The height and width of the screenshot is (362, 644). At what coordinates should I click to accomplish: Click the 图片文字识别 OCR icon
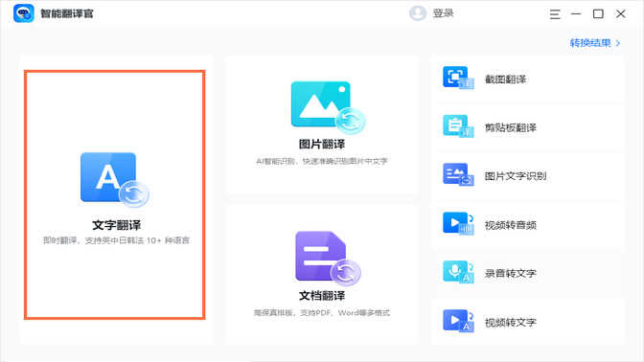click(x=458, y=174)
